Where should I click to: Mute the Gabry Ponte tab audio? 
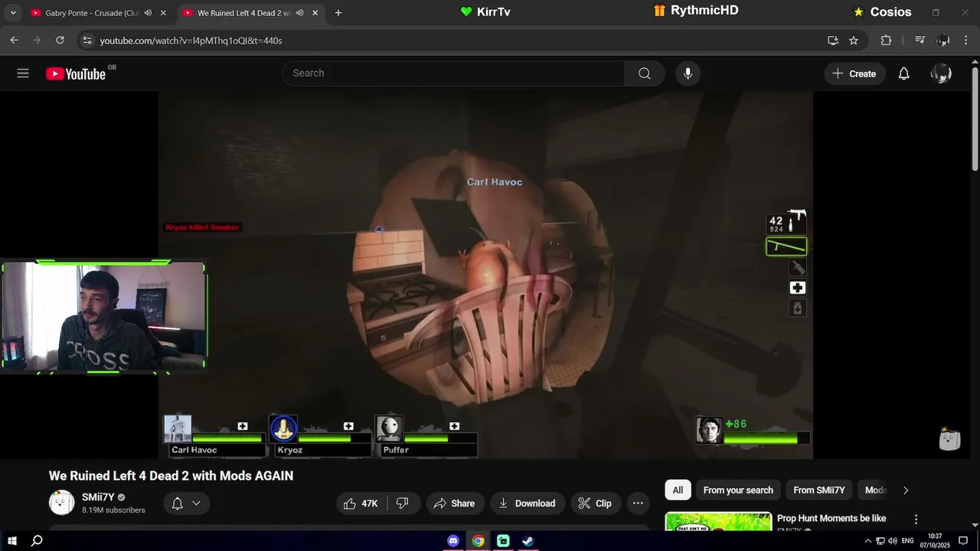pyautogui.click(x=148, y=13)
